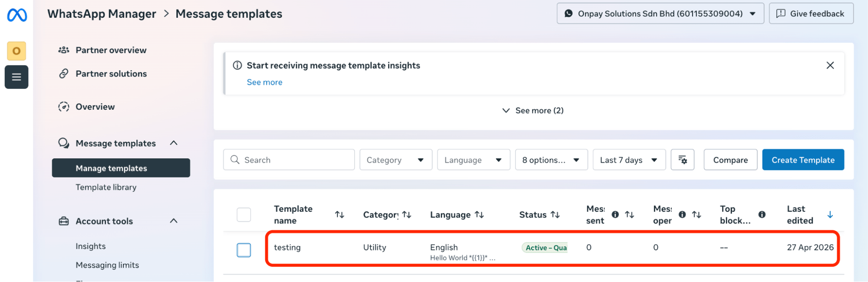Viewport: 868px width, 282px height.
Task: Click the Partner solutions link icon
Action: (x=64, y=74)
